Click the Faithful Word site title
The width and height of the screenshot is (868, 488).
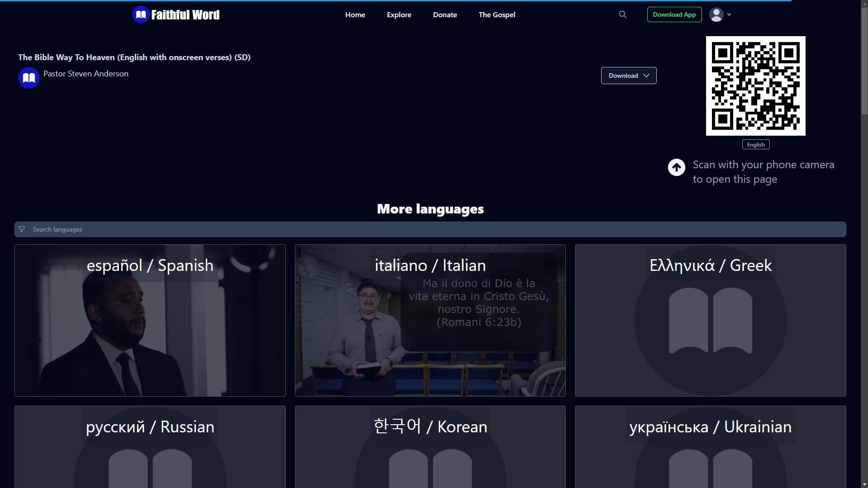(185, 15)
